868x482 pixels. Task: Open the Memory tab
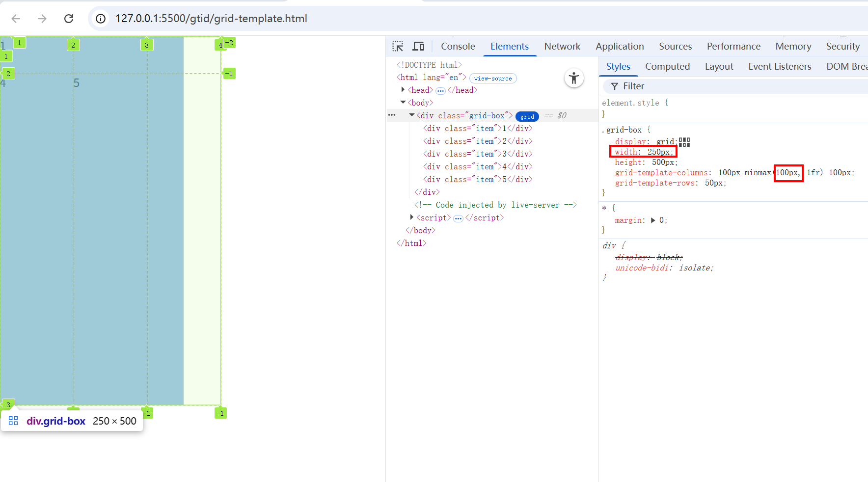[793, 46]
